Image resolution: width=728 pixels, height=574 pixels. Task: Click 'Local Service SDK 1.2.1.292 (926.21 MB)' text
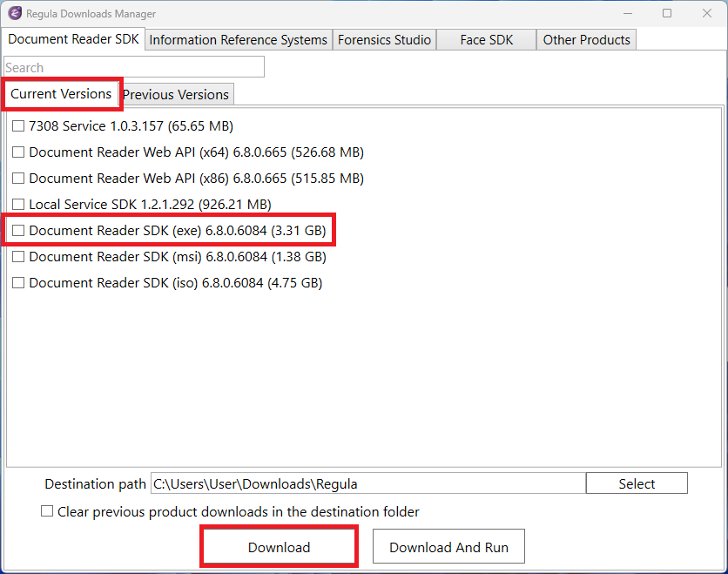pos(150,205)
